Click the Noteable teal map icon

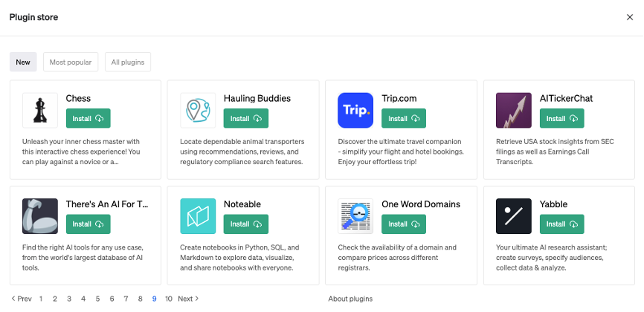pyautogui.click(x=198, y=216)
